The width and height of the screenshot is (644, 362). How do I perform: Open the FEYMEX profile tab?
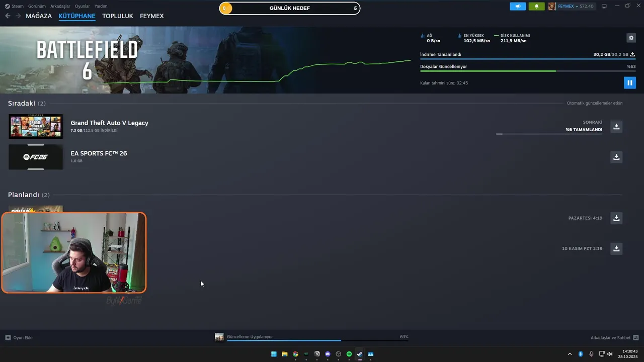pyautogui.click(x=151, y=16)
